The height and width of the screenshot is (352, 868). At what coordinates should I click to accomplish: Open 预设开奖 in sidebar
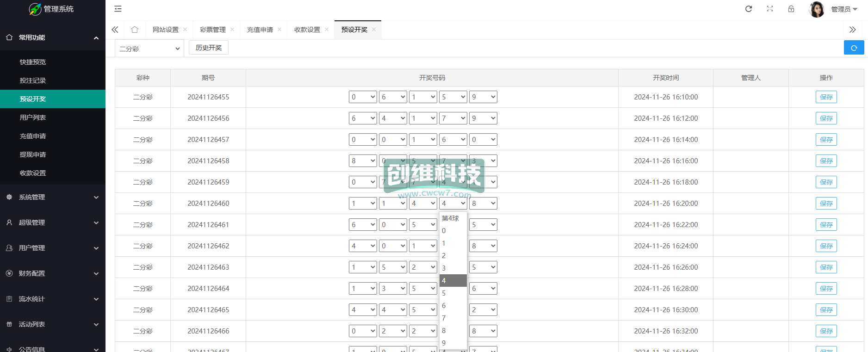(53, 99)
